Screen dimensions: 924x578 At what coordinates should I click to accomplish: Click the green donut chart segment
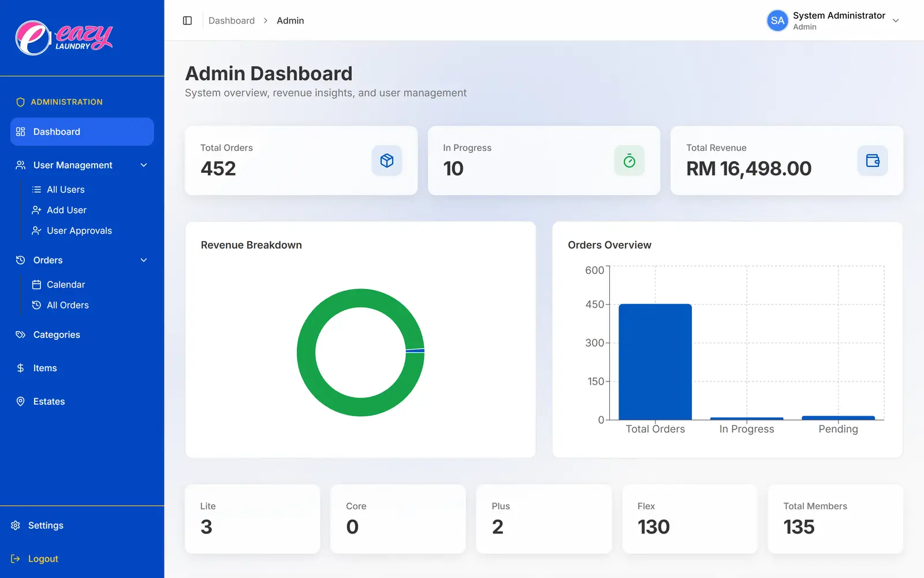coord(306,353)
